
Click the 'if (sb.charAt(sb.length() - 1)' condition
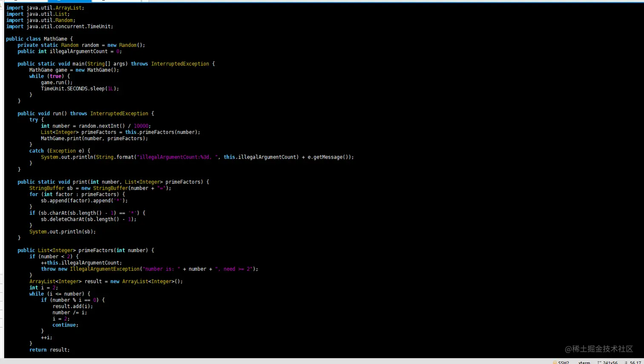pos(87,213)
